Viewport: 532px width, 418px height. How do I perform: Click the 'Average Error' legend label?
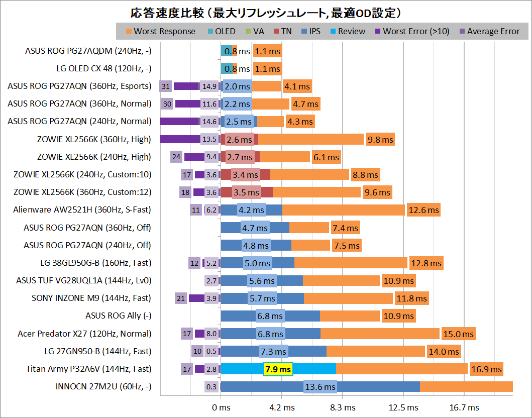(493, 31)
